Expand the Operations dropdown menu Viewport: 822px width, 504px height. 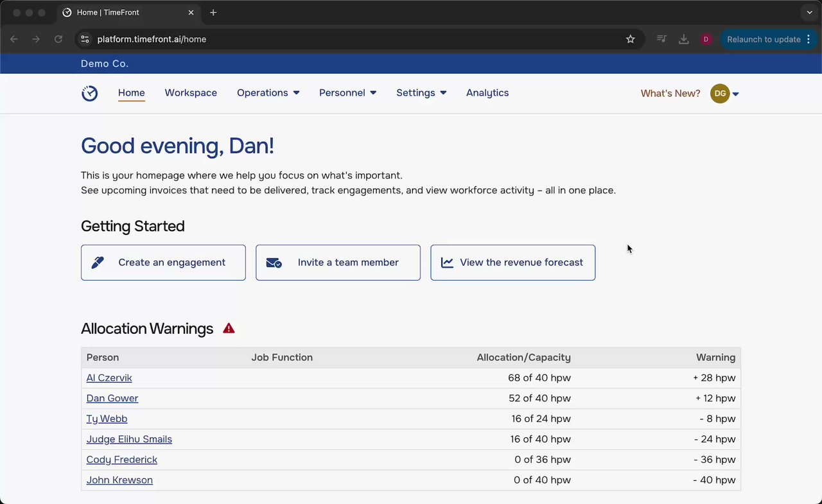[x=268, y=93]
